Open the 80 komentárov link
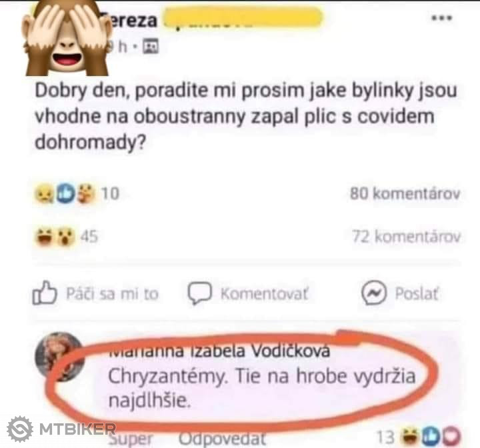This screenshot has width=480, height=448. (405, 193)
